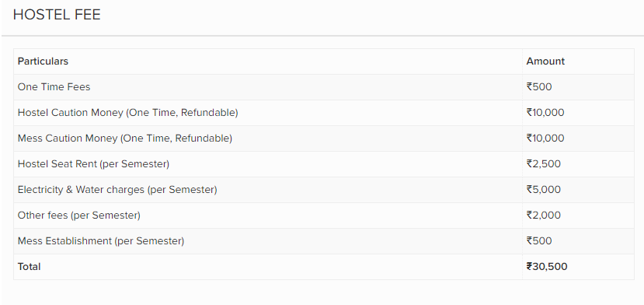This screenshot has height=305, width=644.
Task: Click the ₹2,500 seat rent amount
Action: [x=543, y=164]
